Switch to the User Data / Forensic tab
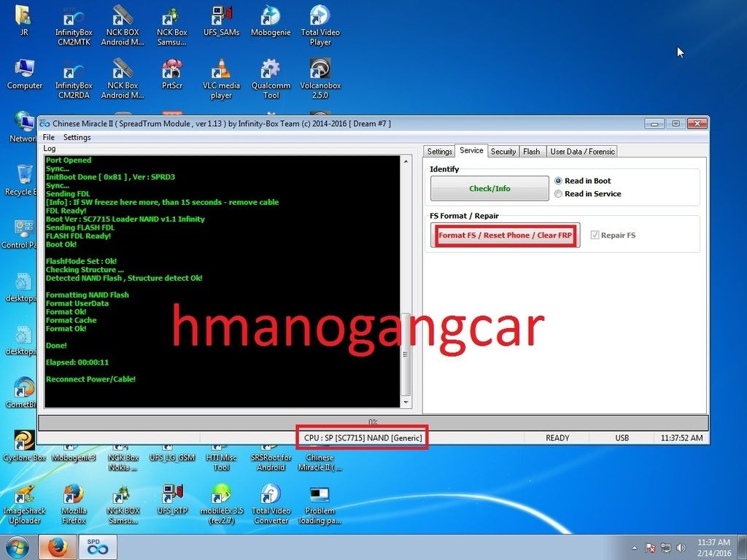 click(582, 152)
